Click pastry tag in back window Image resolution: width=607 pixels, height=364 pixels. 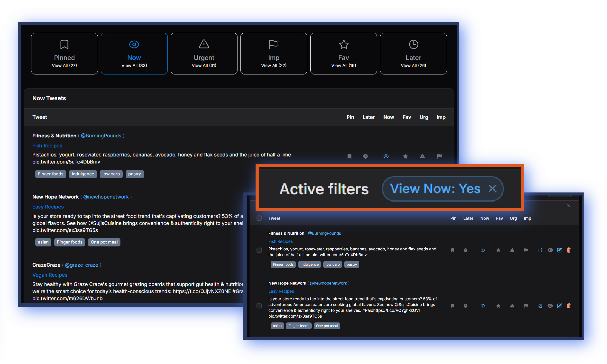click(x=135, y=174)
